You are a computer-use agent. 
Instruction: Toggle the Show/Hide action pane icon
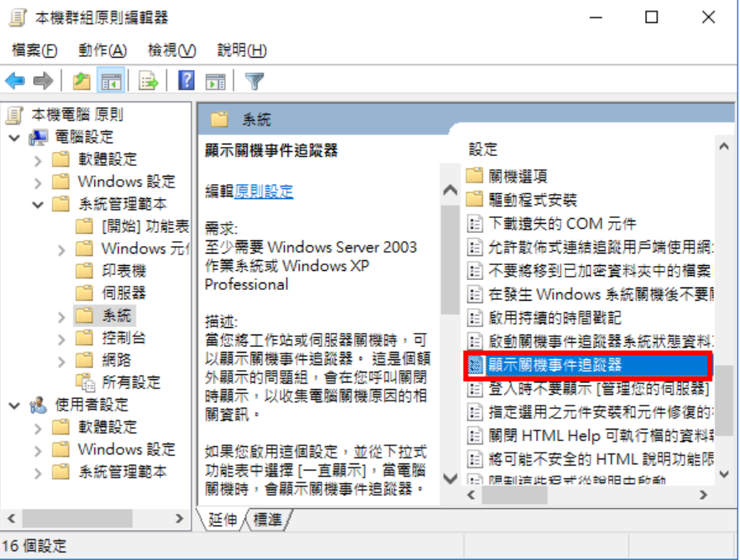point(216,82)
